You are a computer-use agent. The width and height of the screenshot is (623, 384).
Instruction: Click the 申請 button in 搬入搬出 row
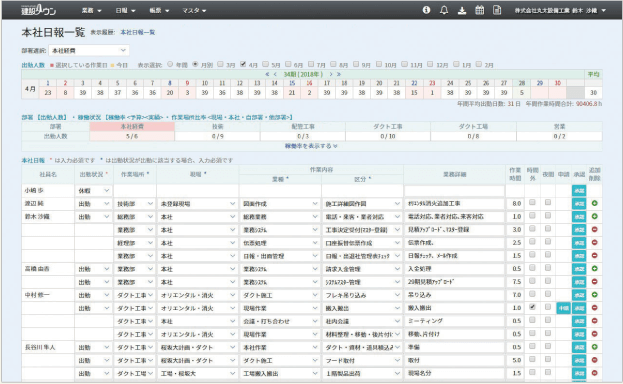tap(563, 308)
